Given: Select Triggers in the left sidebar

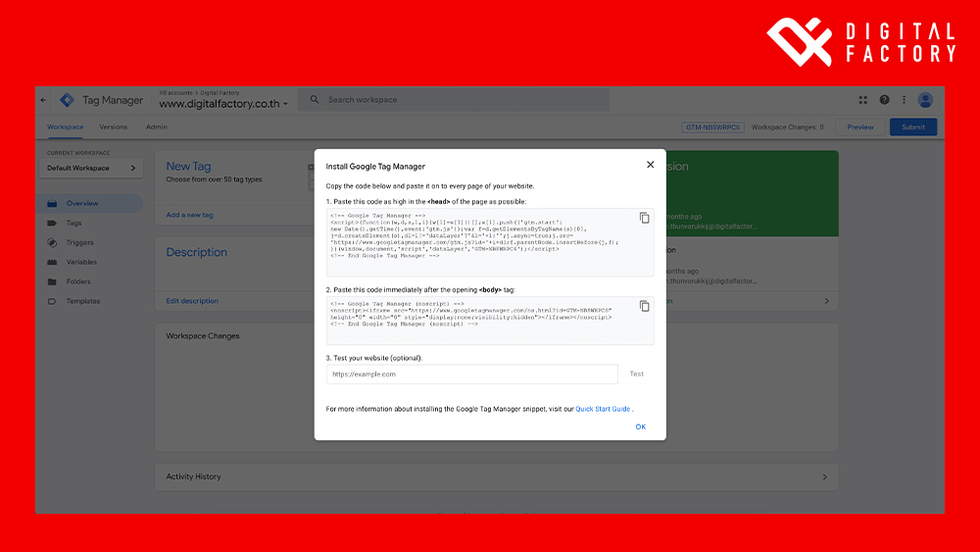Looking at the screenshot, I should point(80,243).
